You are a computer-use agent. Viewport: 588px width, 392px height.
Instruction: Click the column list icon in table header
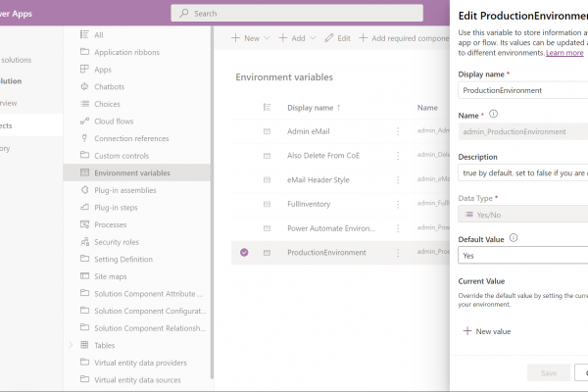point(267,107)
